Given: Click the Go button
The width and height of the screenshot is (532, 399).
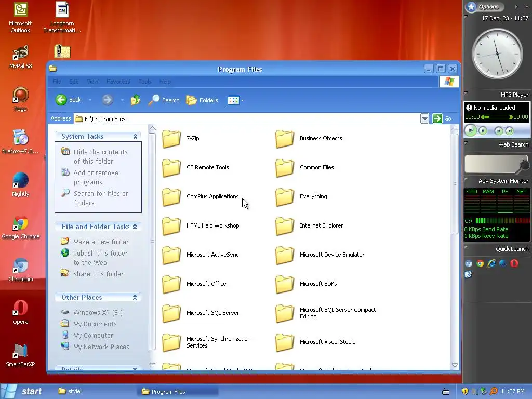Looking at the screenshot, I should [442, 118].
